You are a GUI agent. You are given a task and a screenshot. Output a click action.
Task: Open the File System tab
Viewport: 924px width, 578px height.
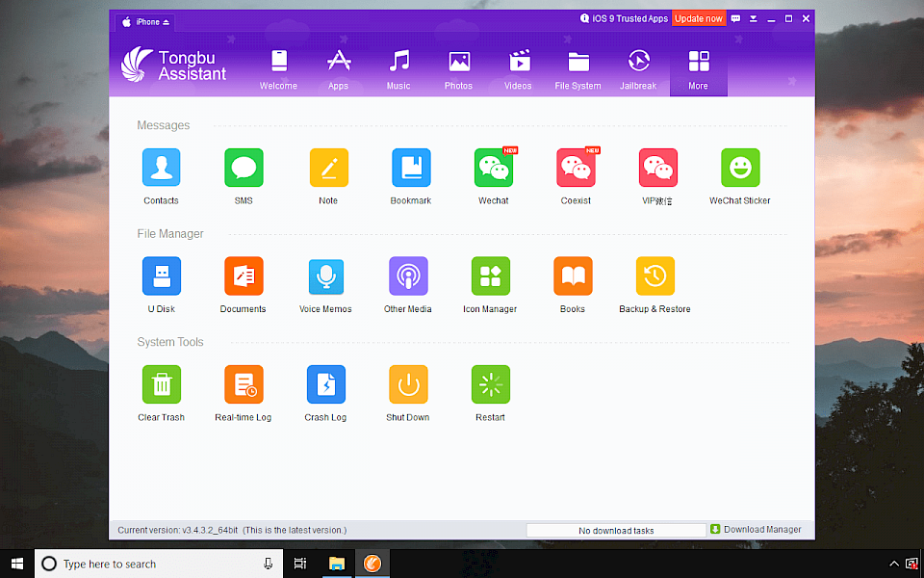coord(578,69)
